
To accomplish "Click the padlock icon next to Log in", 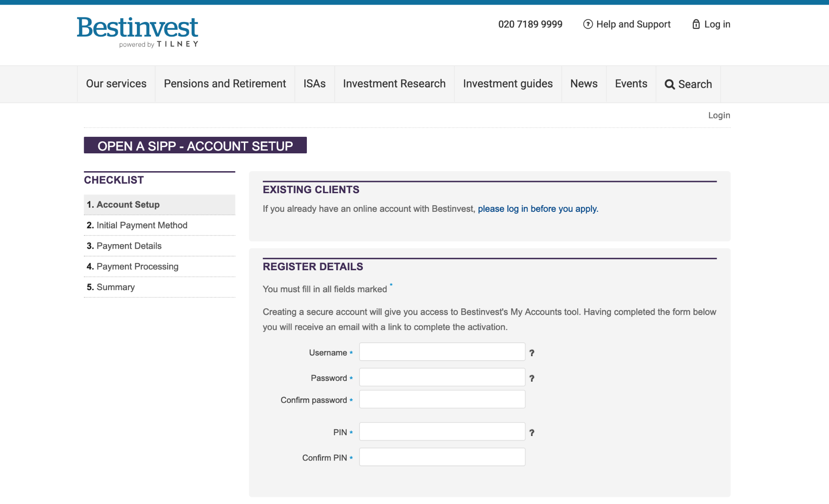I will (x=696, y=24).
